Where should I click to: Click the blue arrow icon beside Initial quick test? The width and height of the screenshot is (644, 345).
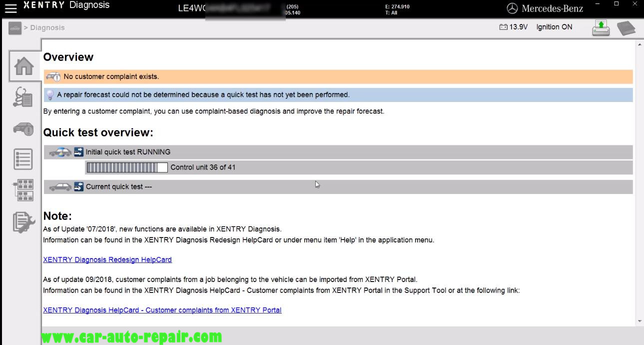click(x=78, y=152)
